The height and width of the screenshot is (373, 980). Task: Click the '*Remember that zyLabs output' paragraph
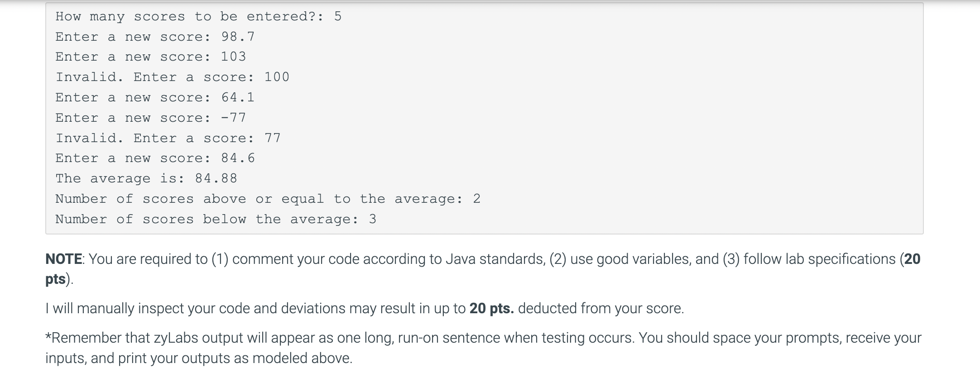pyautogui.click(x=483, y=348)
